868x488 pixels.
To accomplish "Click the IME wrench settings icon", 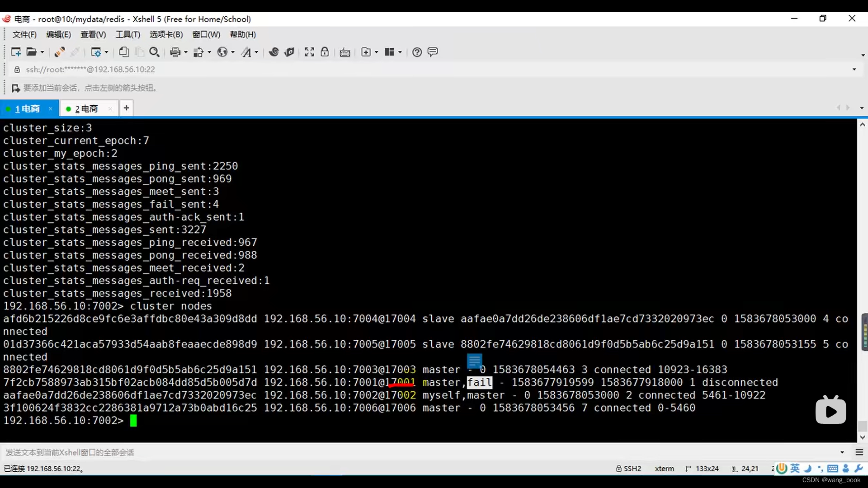I will tap(859, 469).
